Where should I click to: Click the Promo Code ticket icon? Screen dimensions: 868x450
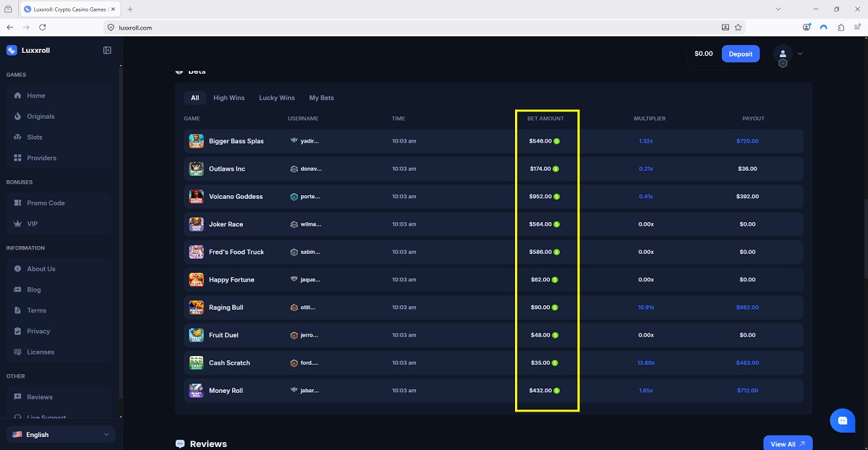(x=18, y=203)
